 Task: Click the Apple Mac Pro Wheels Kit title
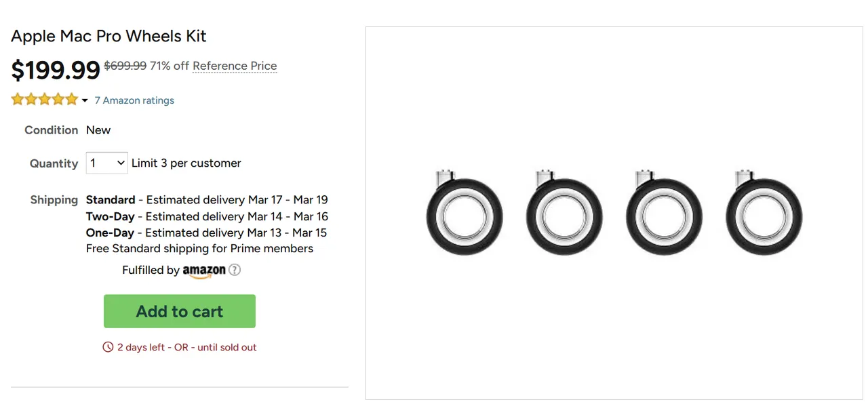coord(108,36)
